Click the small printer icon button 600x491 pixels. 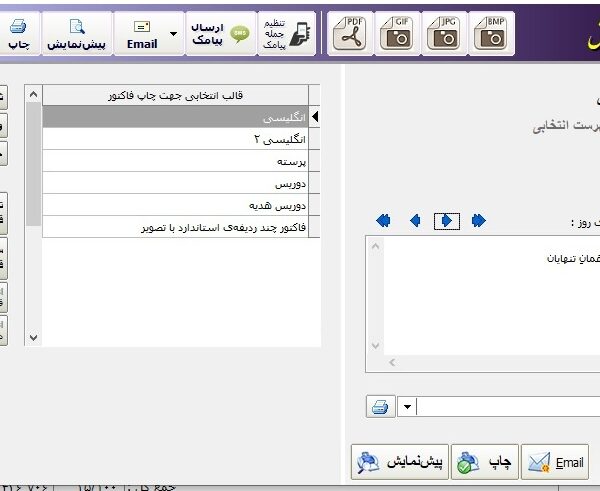(380, 406)
